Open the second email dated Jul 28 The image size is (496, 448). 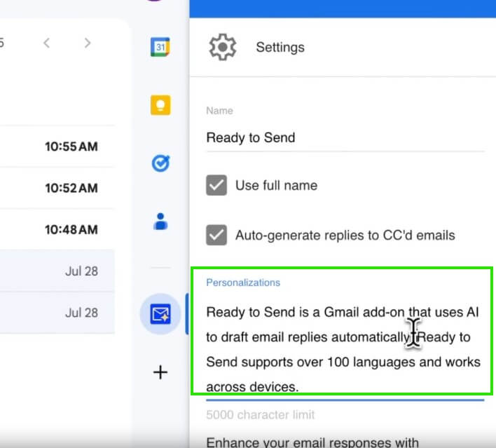coord(57,313)
